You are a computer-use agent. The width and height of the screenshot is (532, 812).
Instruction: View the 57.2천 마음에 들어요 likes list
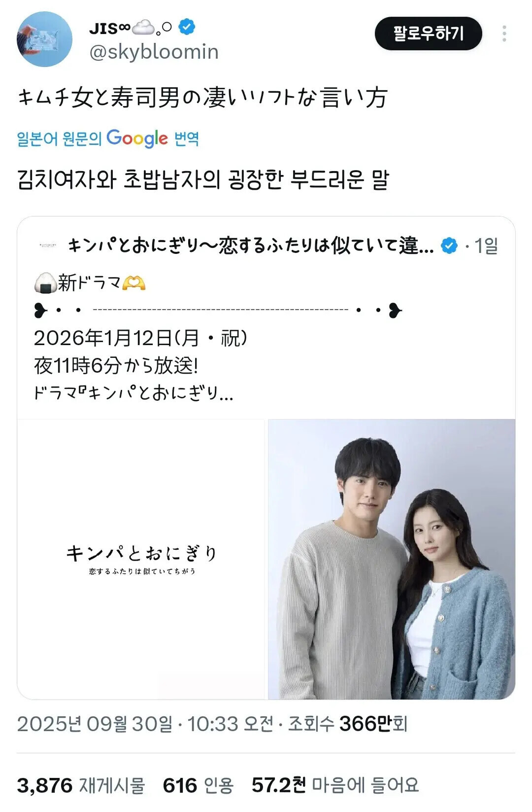[335, 785]
